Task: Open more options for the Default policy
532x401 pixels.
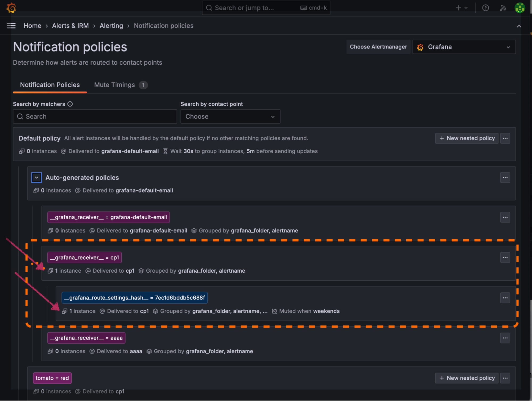Action: coord(505,138)
